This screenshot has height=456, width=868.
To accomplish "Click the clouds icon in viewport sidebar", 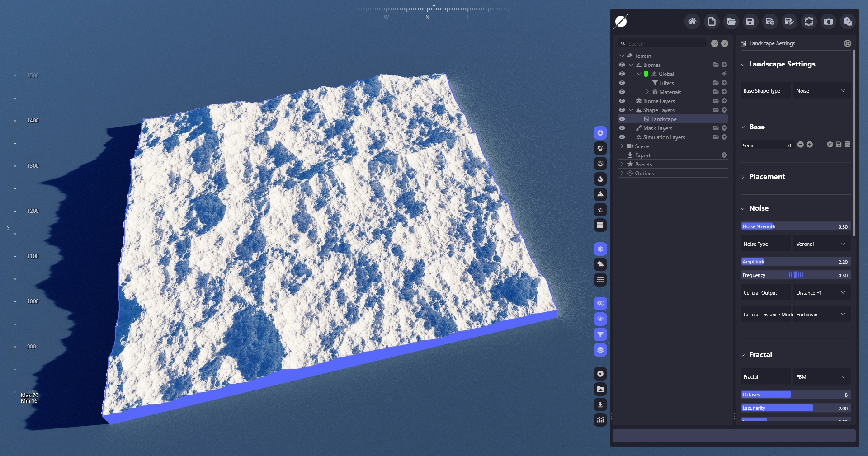I will (600, 264).
